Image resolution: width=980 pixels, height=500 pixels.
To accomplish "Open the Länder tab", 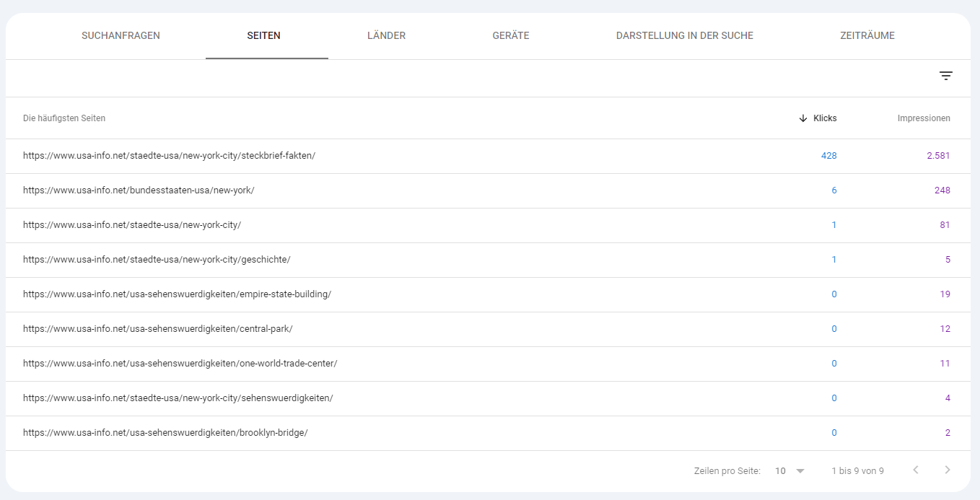I will (386, 36).
